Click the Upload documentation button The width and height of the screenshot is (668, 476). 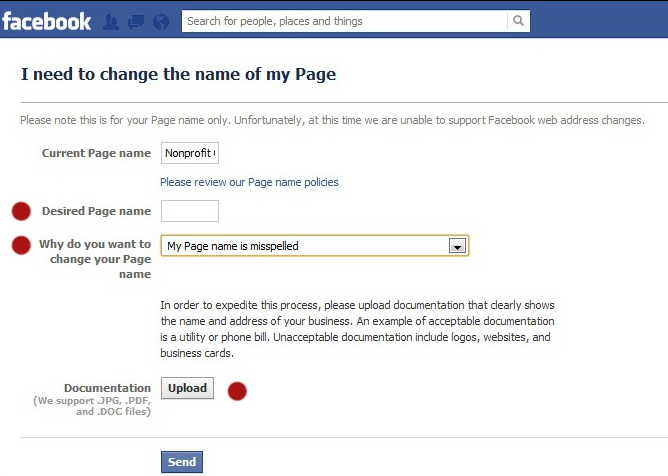pyautogui.click(x=187, y=388)
